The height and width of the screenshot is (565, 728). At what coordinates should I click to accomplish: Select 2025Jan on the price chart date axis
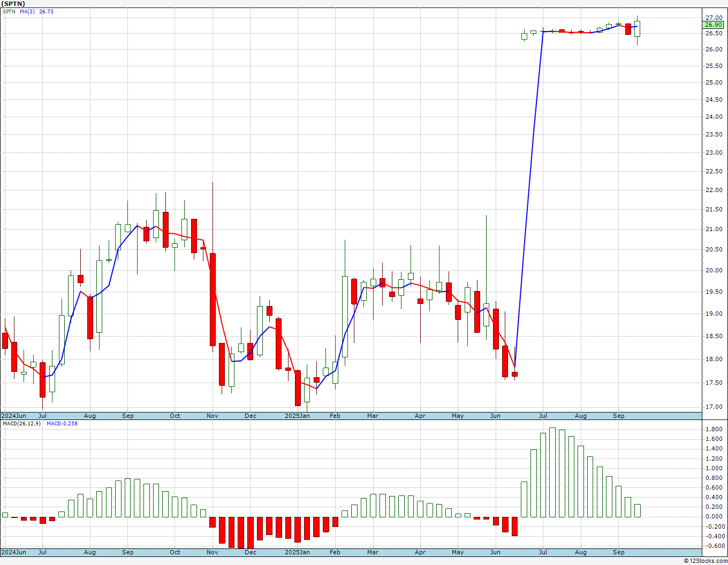pyautogui.click(x=297, y=416)
